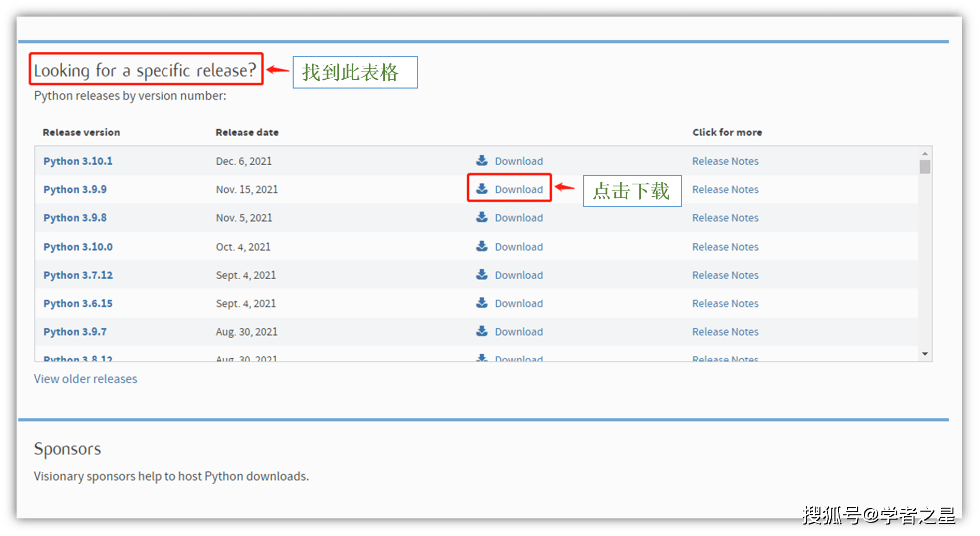Viewport: 980px width, 536px height.
Task: Open Python 3.7.12 version link
Action: 78,275
